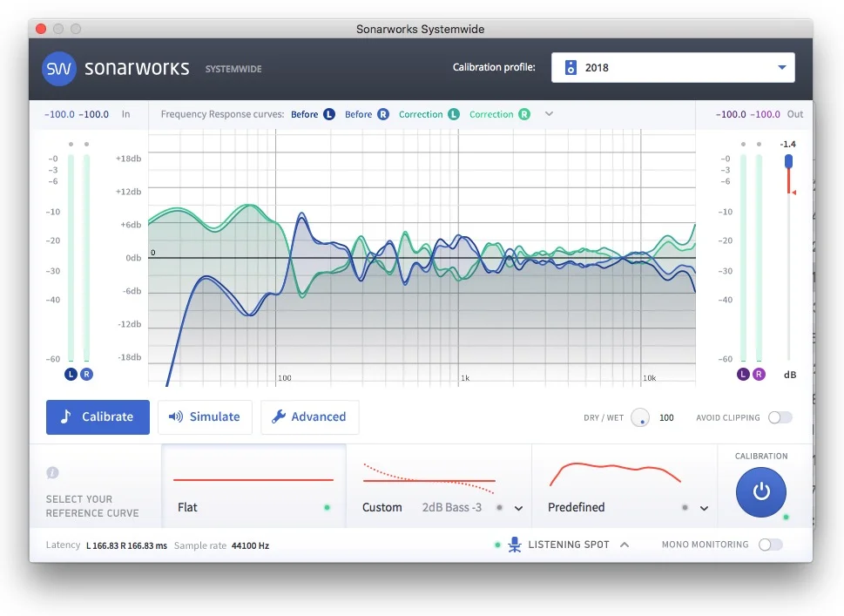The image size is (844, 616).
Task: Click the Dry/Wet value 100
Action: [666, 417]
